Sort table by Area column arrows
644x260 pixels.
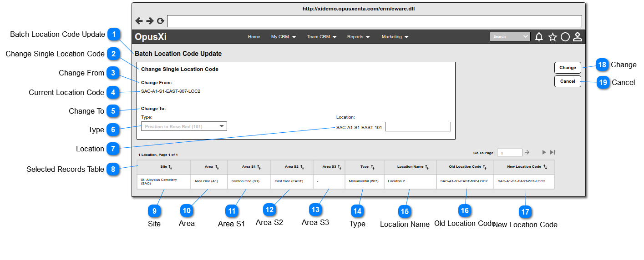click(217, 167)
